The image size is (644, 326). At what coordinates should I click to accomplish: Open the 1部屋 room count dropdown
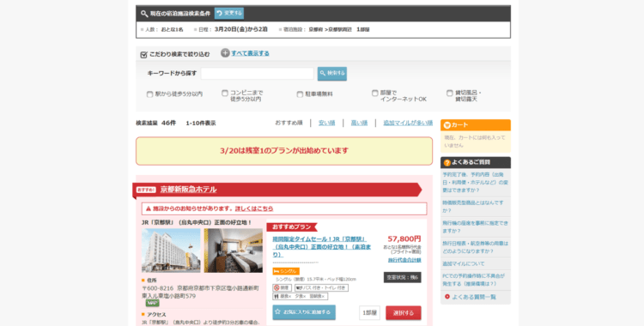tap(369, 312)
